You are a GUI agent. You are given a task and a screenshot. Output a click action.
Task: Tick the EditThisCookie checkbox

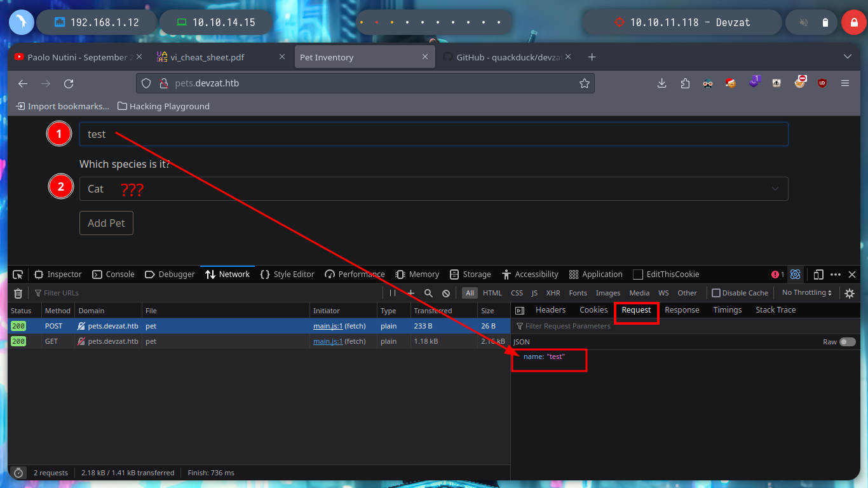tap(638, 274)
